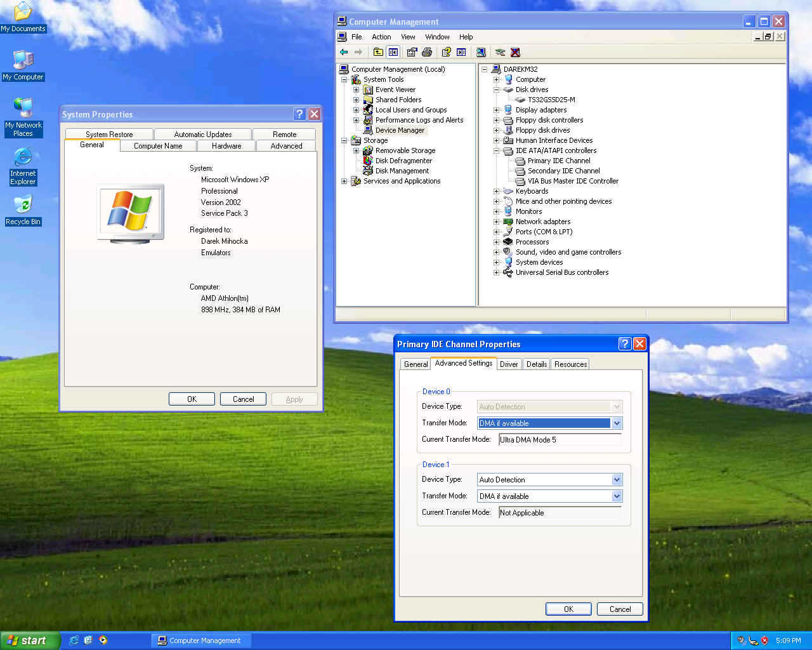Screen dimensions: 812x650
Task: Open the System Restore tab
Action: click(109, 135)
